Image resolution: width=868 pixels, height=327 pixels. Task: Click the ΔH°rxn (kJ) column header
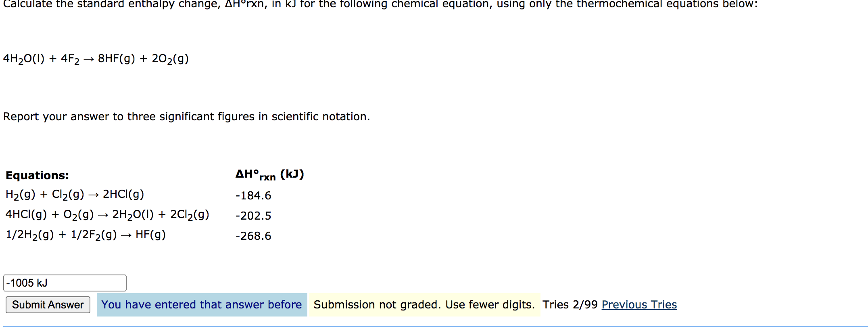[269, 174]
